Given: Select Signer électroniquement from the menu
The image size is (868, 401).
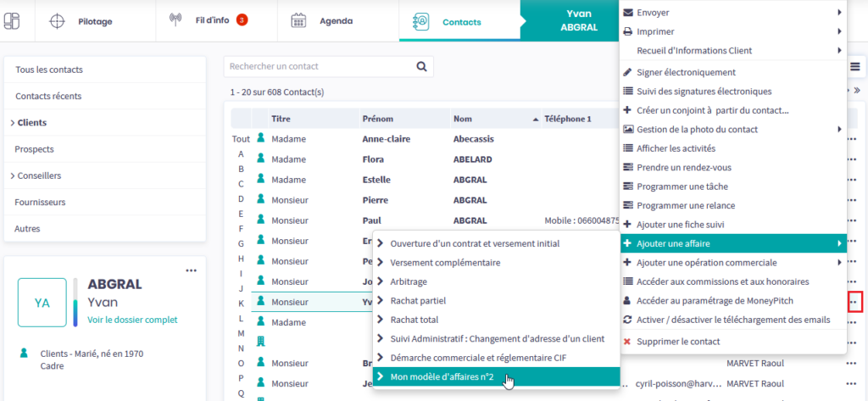Looking at the screenshot, I should pyautogui.click(x=685, y=73).
